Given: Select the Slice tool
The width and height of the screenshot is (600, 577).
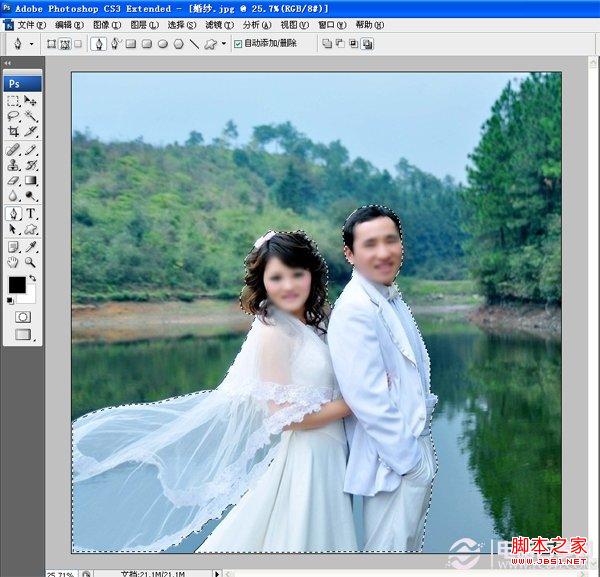Looking at the screenshot, I should [31, 132].
